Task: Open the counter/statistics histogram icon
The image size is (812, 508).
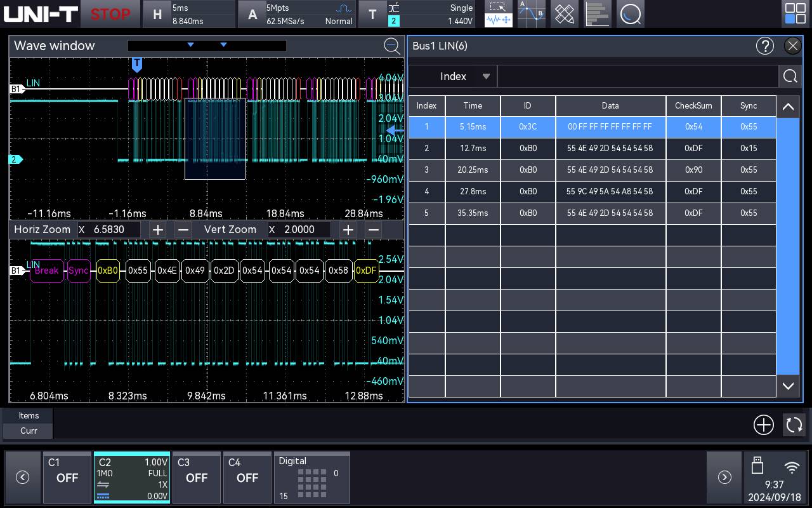Action: pyautogui.click(x=597, y=14)
